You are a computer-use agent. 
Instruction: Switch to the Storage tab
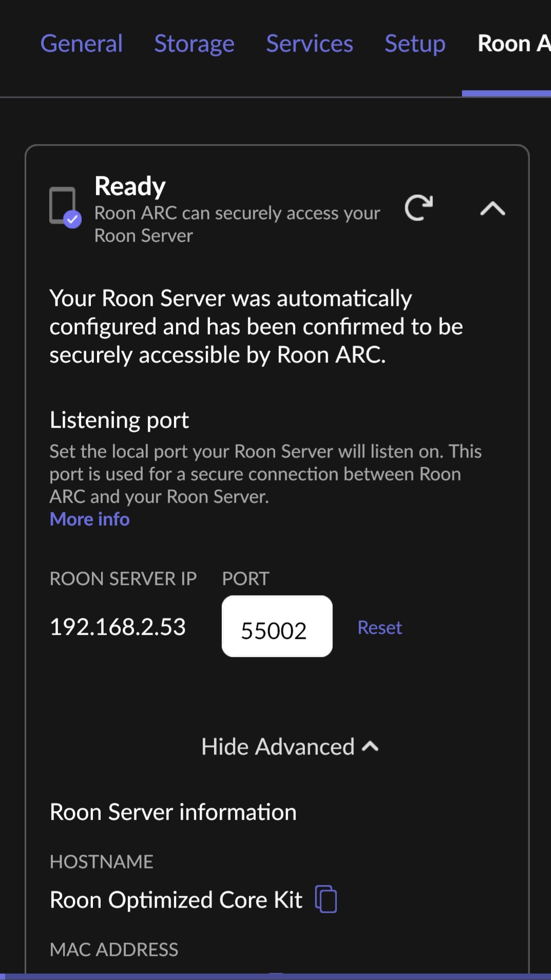[x=194, y=44]
